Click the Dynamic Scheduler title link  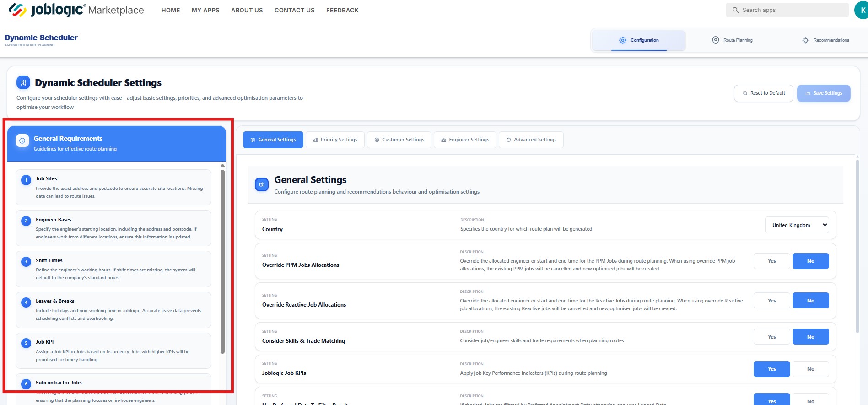click(41, 38)
